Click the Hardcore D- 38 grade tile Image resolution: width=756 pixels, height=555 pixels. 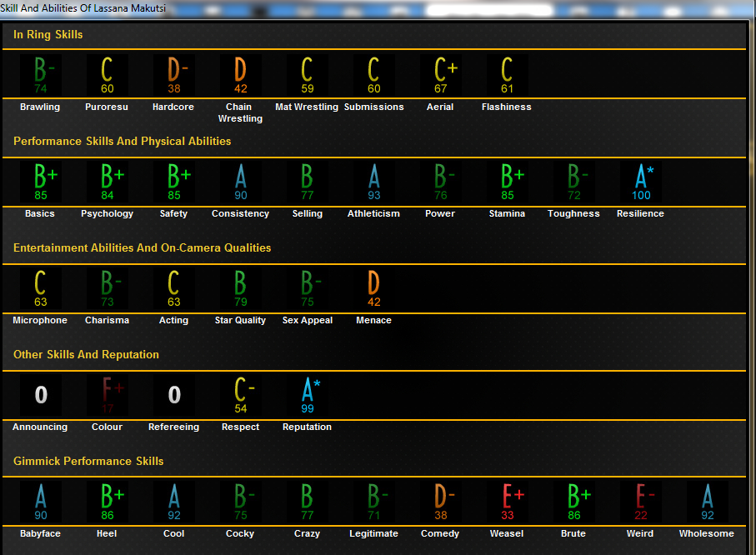(174, 75)
